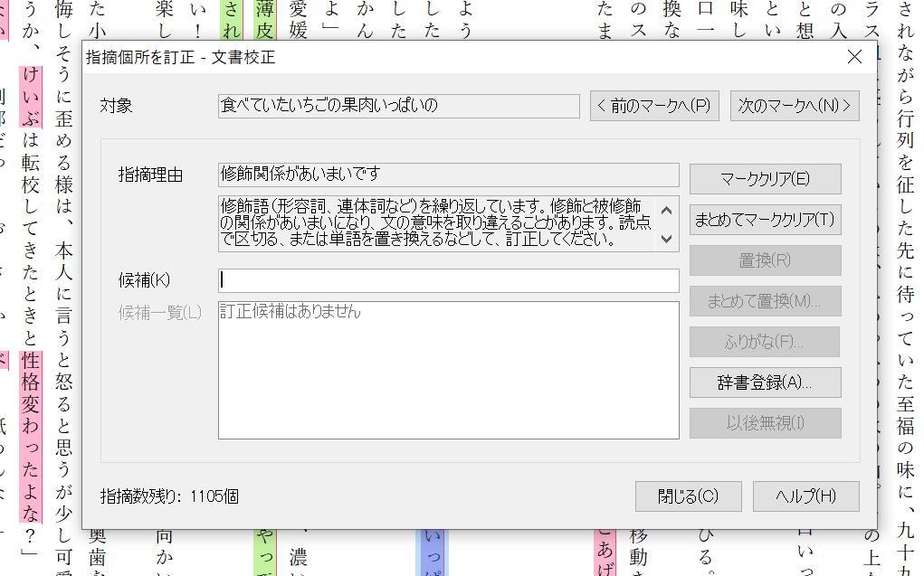This screenshot has height=576, width=924.
Task: Open the ふりがな(F) settings button
Action: pos(765,342)
